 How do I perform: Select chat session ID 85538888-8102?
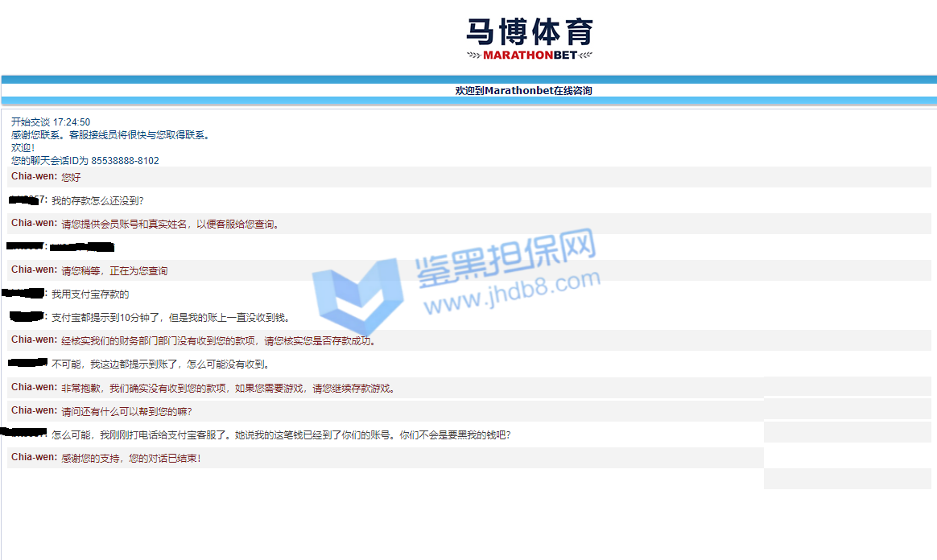(125, 161)
